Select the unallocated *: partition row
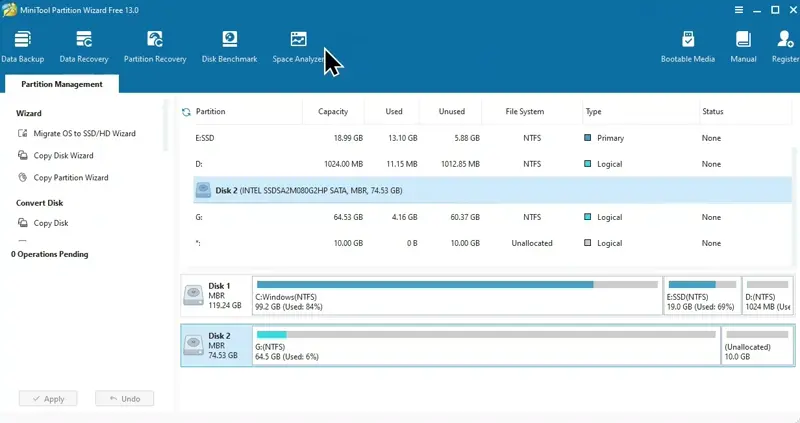The image size is (800, 423). [x=492, y=243]
